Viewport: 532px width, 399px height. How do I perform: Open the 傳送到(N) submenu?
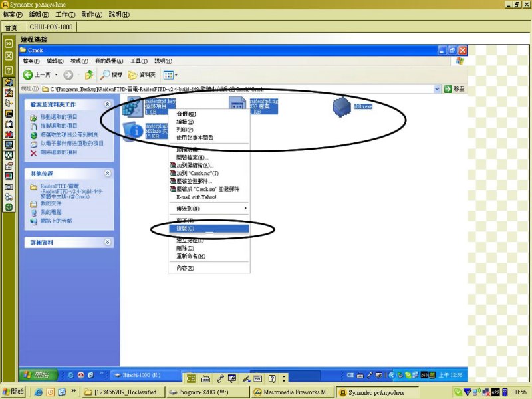[209, 209]
